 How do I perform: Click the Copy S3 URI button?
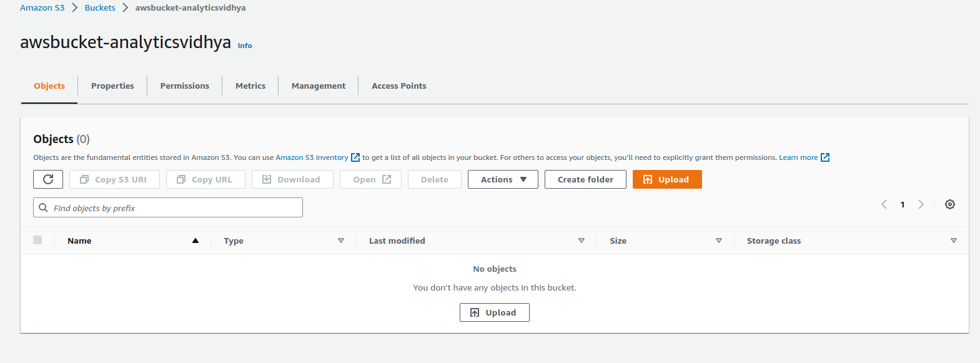(114, 179)
